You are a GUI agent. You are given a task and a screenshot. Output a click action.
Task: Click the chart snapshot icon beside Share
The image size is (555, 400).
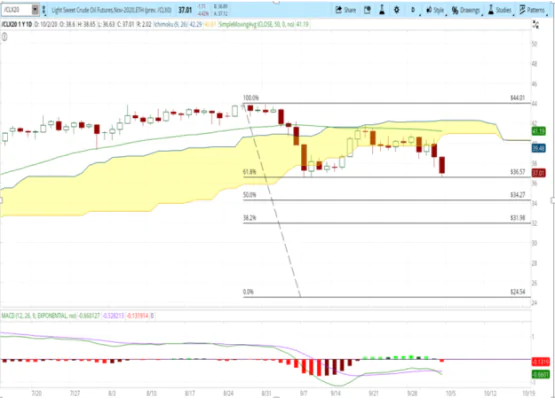(x=367, y=10)
